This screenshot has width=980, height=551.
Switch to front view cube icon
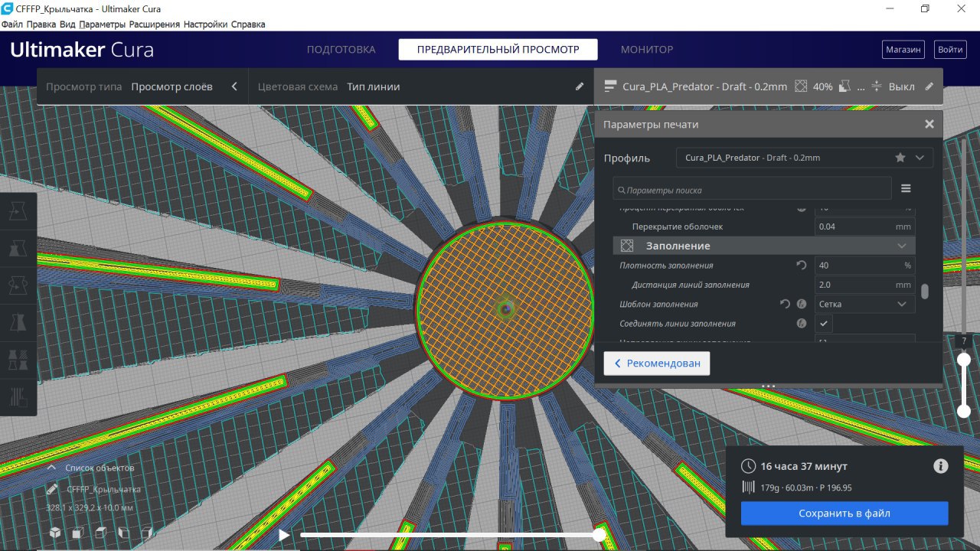78,533
